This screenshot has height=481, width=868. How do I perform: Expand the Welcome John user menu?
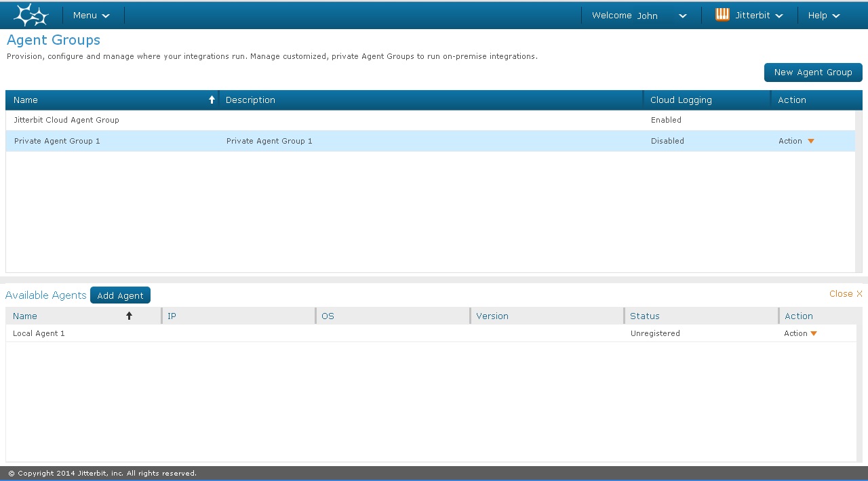(x=639, y=15)
